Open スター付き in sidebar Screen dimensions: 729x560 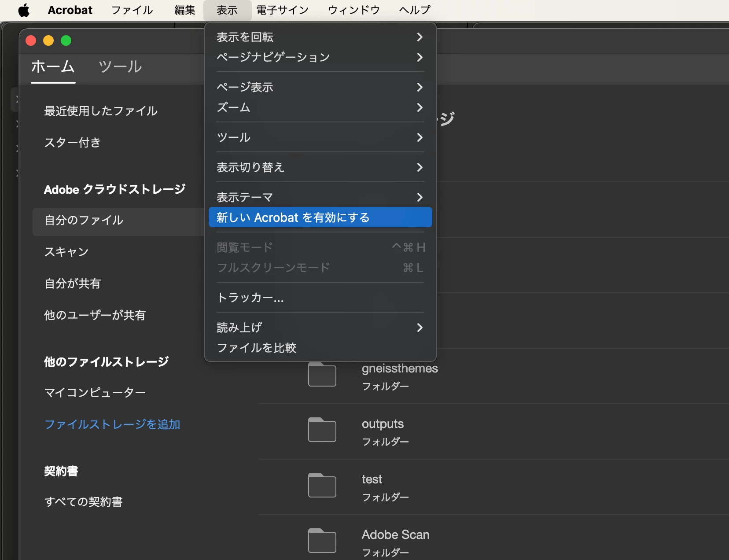(x=73, y=143)
